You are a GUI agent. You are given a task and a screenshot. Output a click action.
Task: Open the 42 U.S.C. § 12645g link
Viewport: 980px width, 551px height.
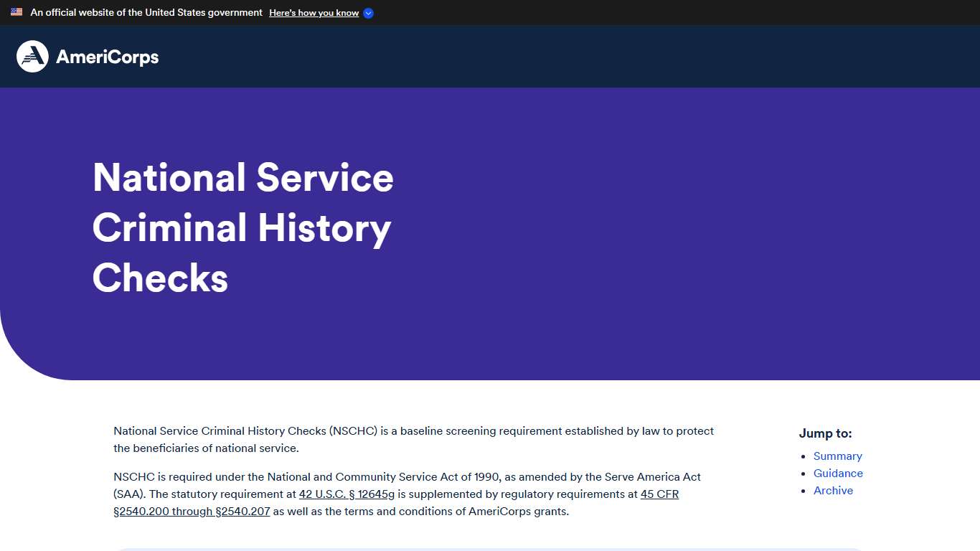click(347, 494)
